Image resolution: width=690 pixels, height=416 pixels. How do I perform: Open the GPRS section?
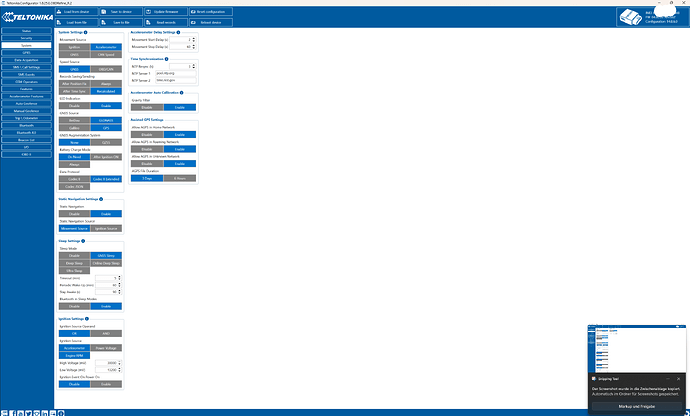(26, 53)
